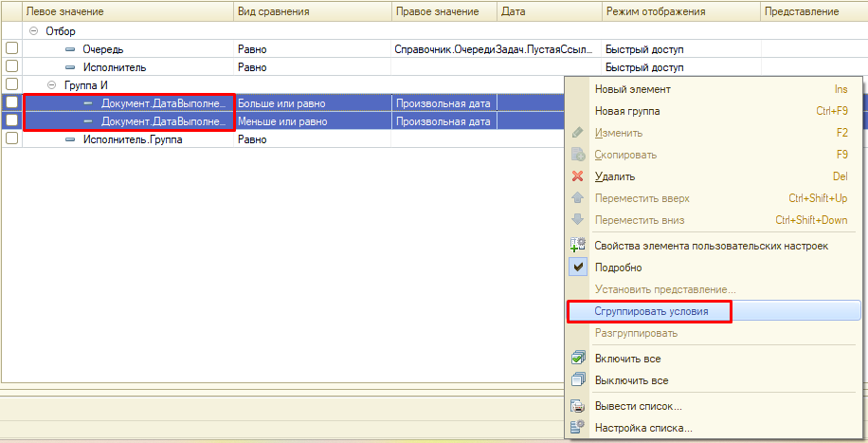Select the Очередь filter row
Viewport: 868px width, 443px height.
(x=433, y=49)
